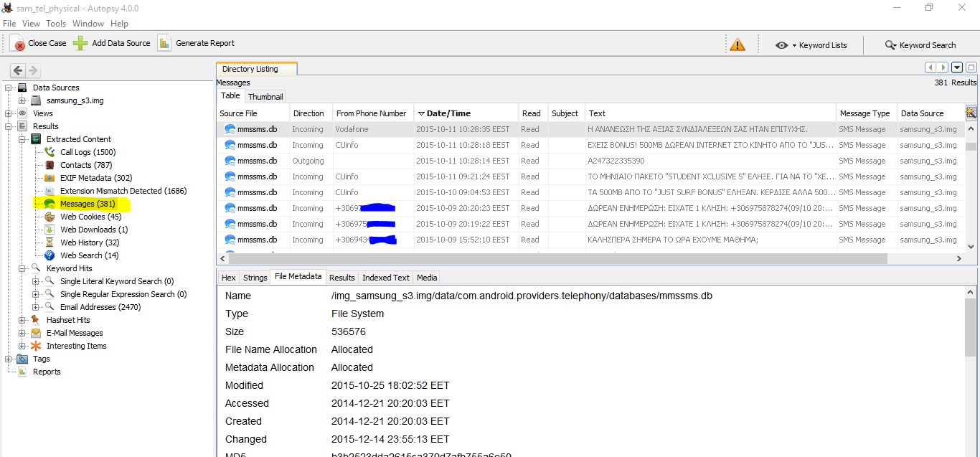The image size is (980, 457).
Task: Sort by From Phone Number column header
Action: click(x=373, y=113)
